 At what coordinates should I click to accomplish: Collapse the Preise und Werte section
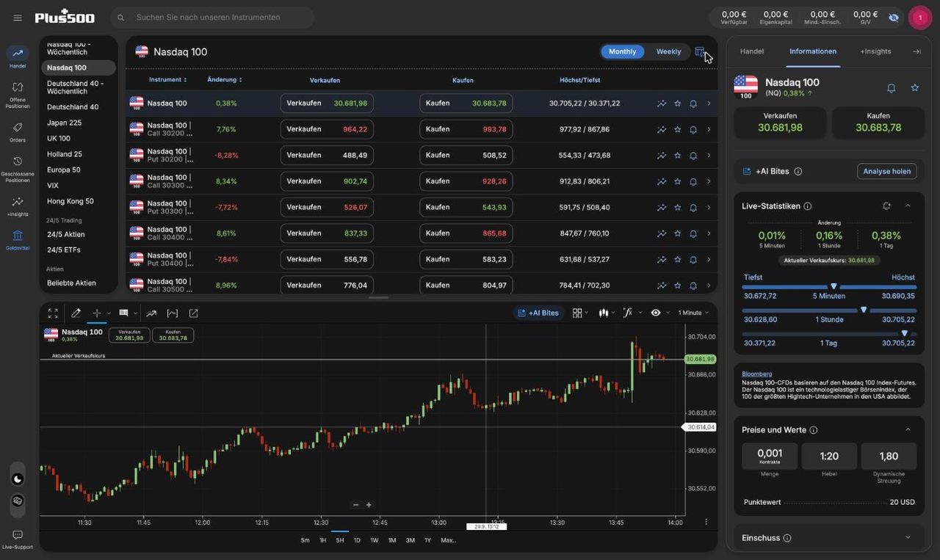pyautogui.click(x=908, y=430)
